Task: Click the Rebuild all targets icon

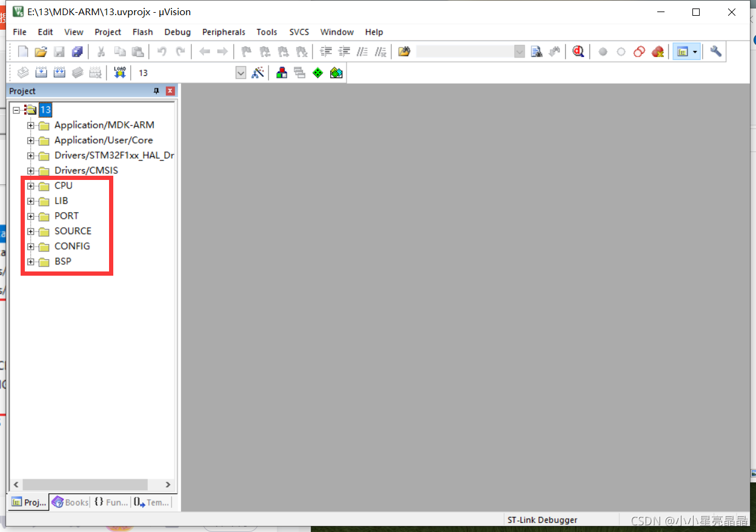Action: click(59, 73)
